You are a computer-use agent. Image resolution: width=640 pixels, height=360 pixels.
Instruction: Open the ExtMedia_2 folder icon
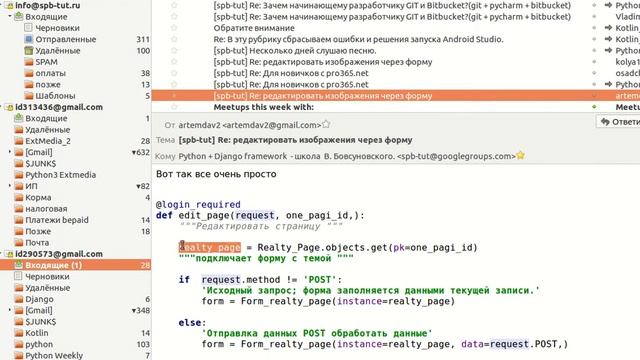[x=18, y=141]
